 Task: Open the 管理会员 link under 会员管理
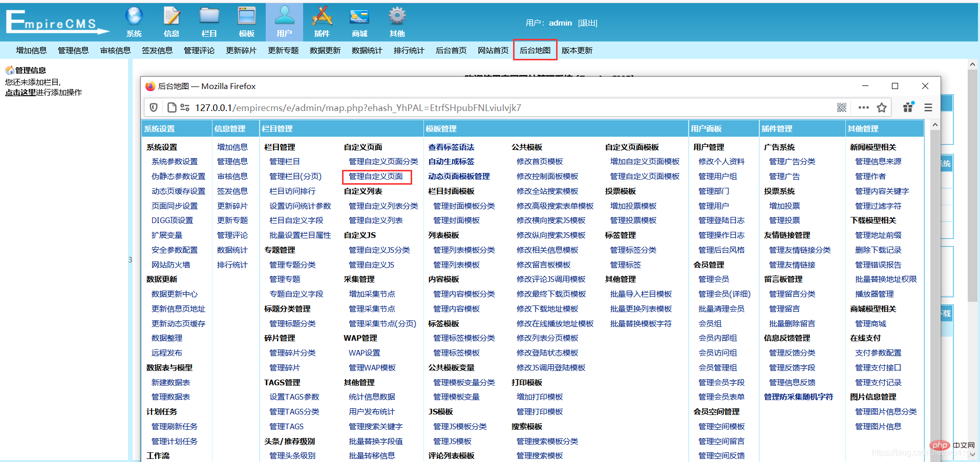tap(714, 279)
